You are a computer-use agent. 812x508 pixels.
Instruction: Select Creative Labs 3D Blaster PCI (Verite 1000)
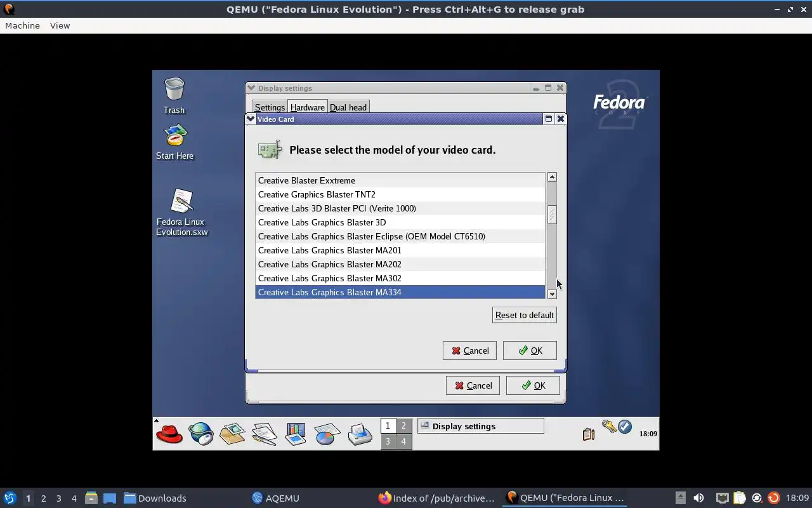(400, 208)
